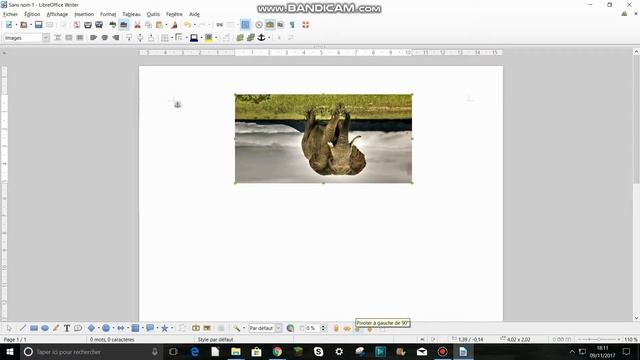Click the Open file icon
640x360 pixels.
click(x=24, y=25)
